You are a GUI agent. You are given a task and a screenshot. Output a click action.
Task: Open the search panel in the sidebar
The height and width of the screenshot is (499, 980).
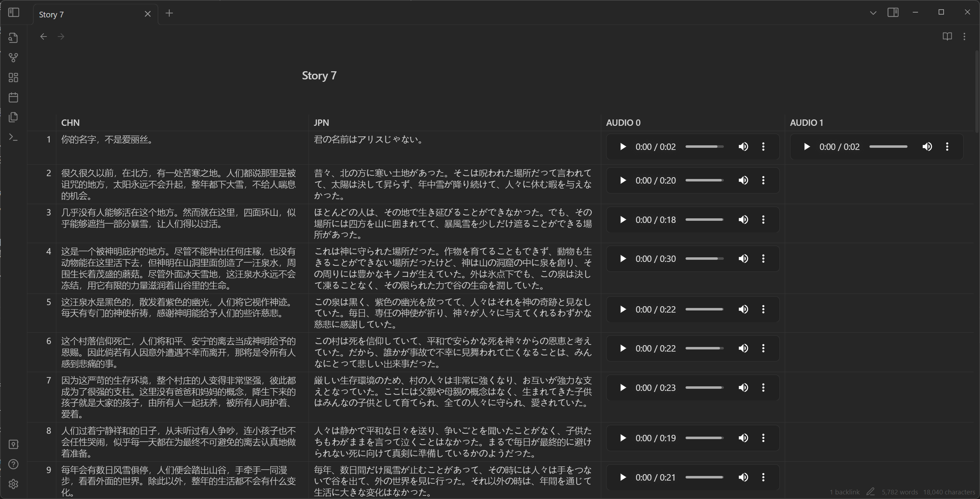coord(13,37)
